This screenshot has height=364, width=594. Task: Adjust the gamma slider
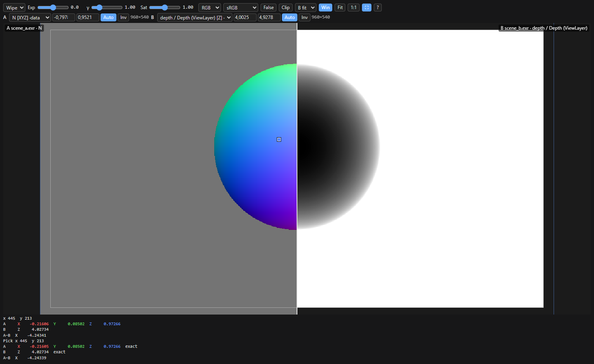tap(107, 8)
